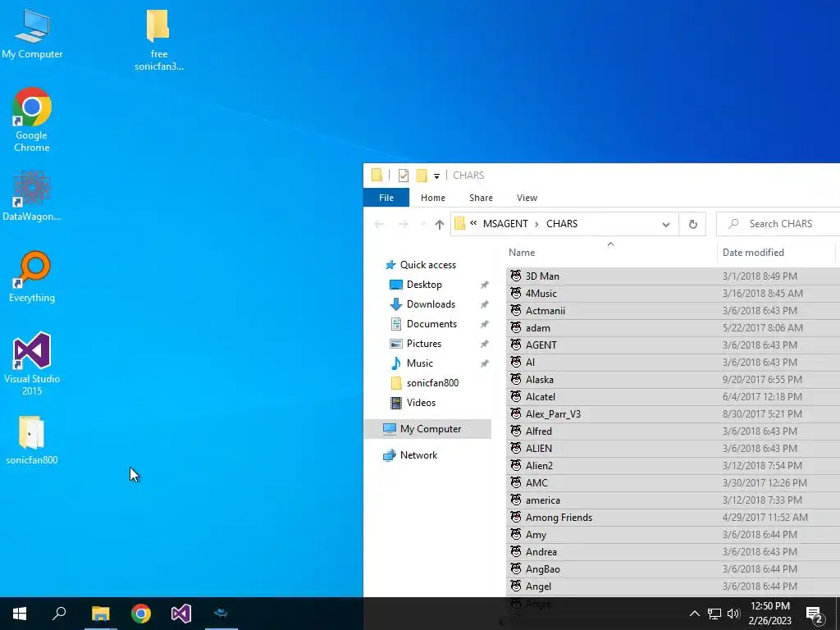
Task: Expand the address bar history dropdown
Action: [x=666, y=225]
